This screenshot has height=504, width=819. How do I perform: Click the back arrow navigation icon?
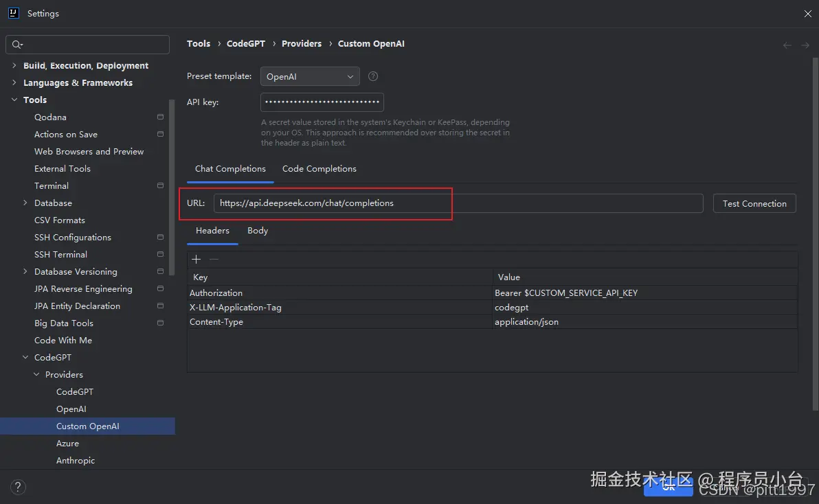(x=787, y=45)
